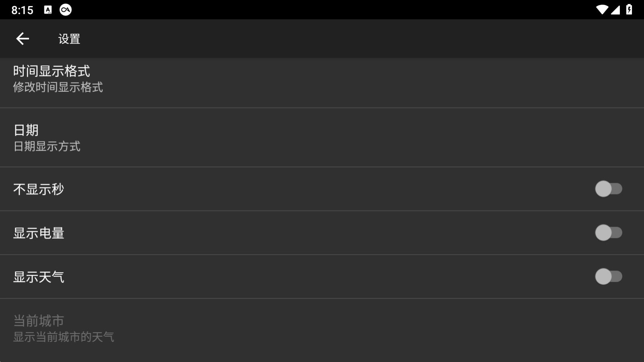This screenshot has width=644, height=362.
Task: Click the 设置 title in the header
Action: (69, 39)
